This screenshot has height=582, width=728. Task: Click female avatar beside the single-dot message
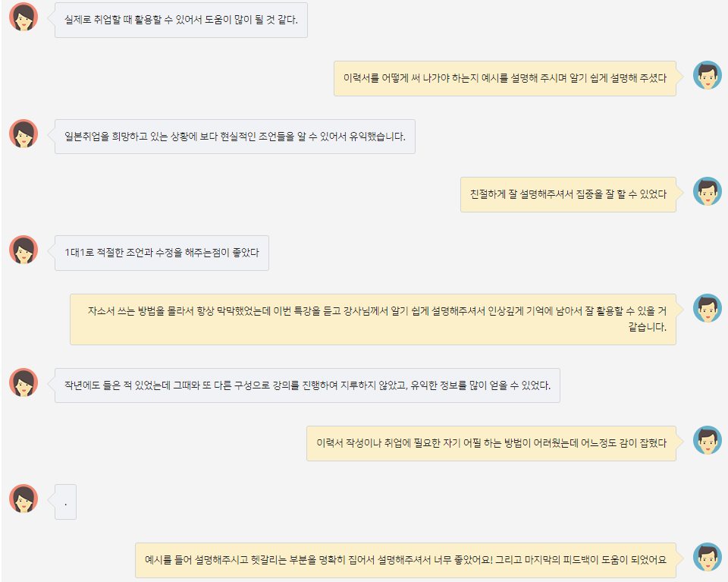click(x=24, y=499)
